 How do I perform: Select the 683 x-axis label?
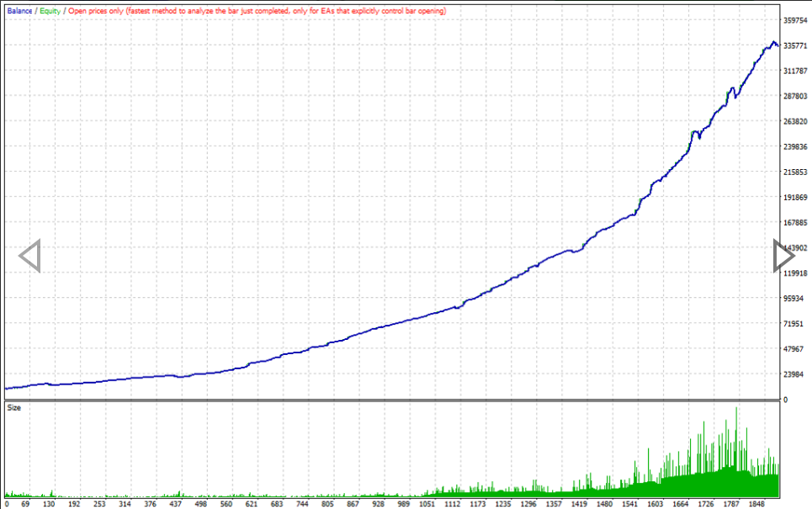pyautogui.click(x=277, y=504)
